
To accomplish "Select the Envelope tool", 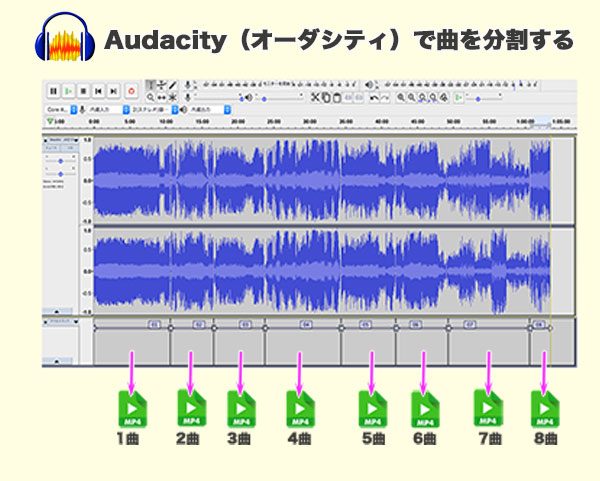I will [161, 85].
